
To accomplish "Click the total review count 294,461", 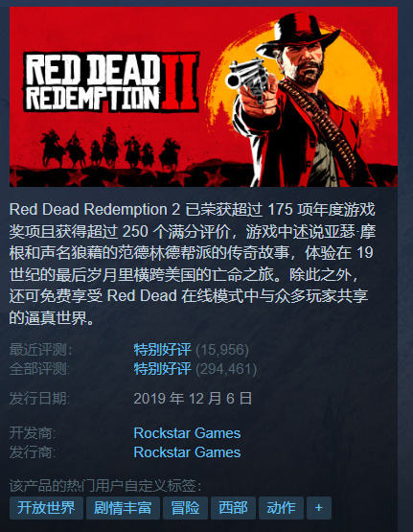I will (x=226, y=369).
